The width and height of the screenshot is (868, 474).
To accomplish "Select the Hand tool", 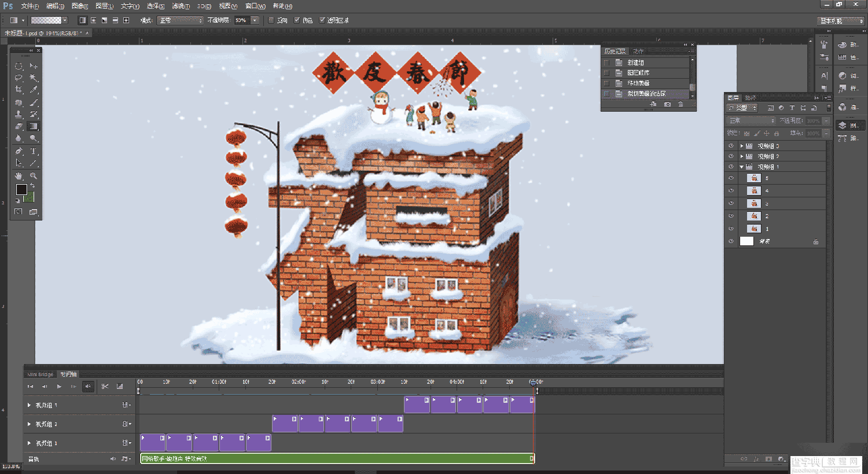I will pos(19,175).
